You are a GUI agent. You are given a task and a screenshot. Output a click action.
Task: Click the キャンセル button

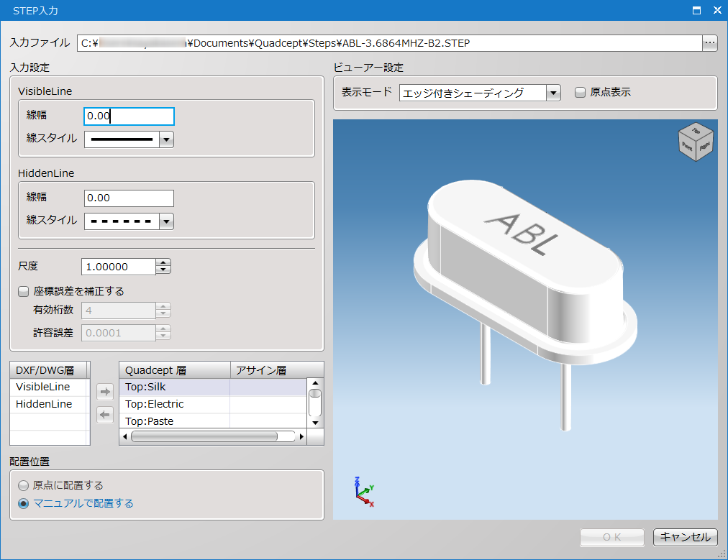(685, 537)
